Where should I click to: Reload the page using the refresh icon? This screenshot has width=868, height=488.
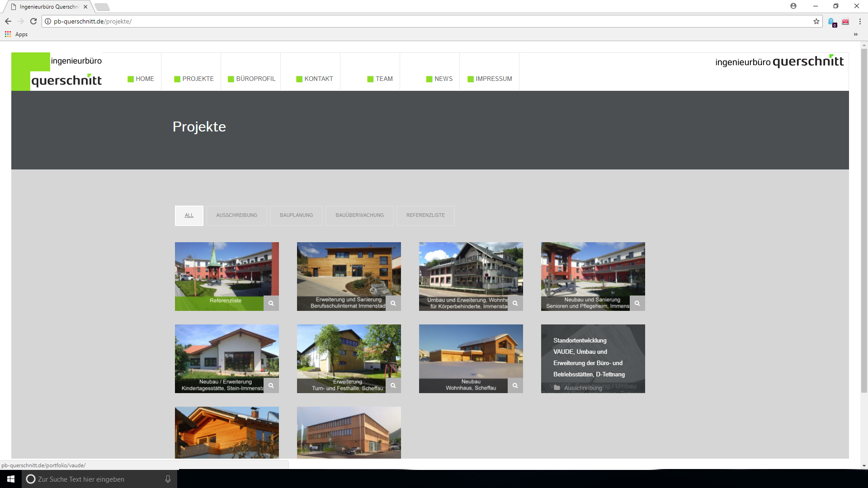[x=33, y=21]
